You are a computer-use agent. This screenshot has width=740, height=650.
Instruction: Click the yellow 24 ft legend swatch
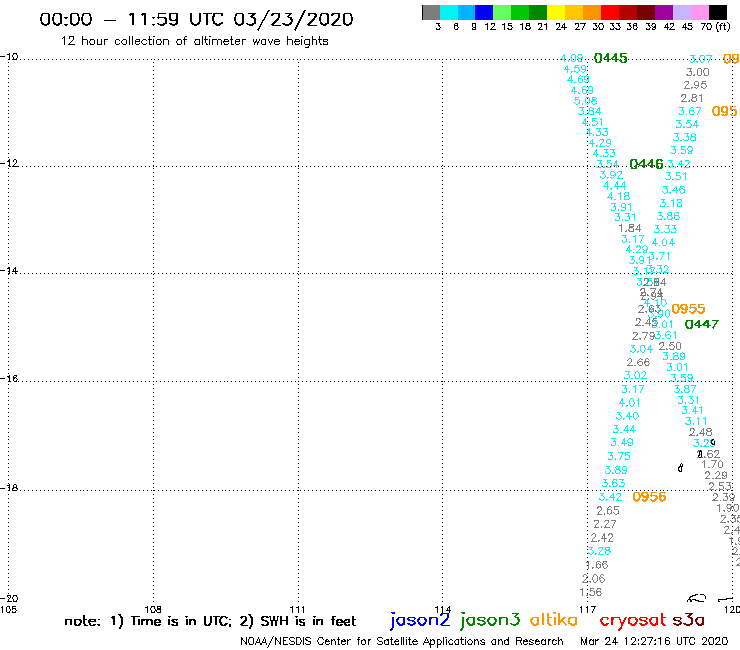[x=556, y=12]
